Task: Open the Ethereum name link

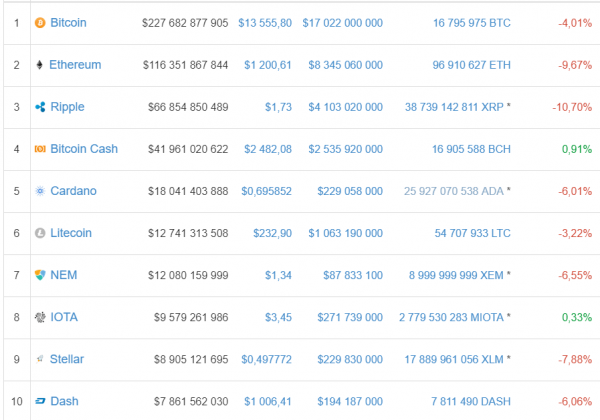Action: [x=75, y=65]
